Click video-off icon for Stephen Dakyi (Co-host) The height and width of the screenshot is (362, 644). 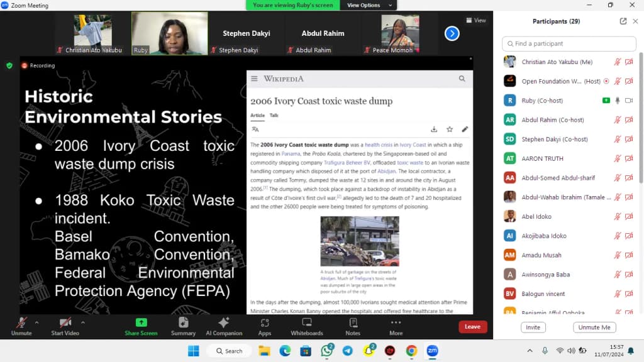pos(629,139)
